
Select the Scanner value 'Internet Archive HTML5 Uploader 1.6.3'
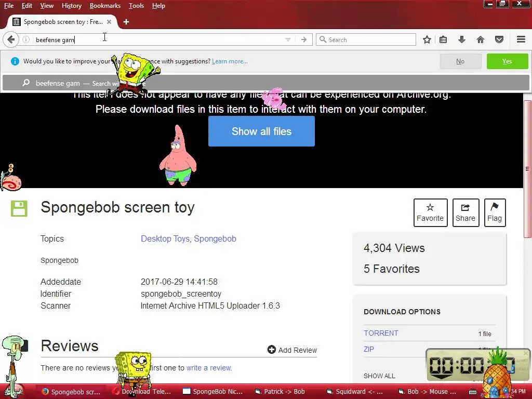[x=210, y=305]
